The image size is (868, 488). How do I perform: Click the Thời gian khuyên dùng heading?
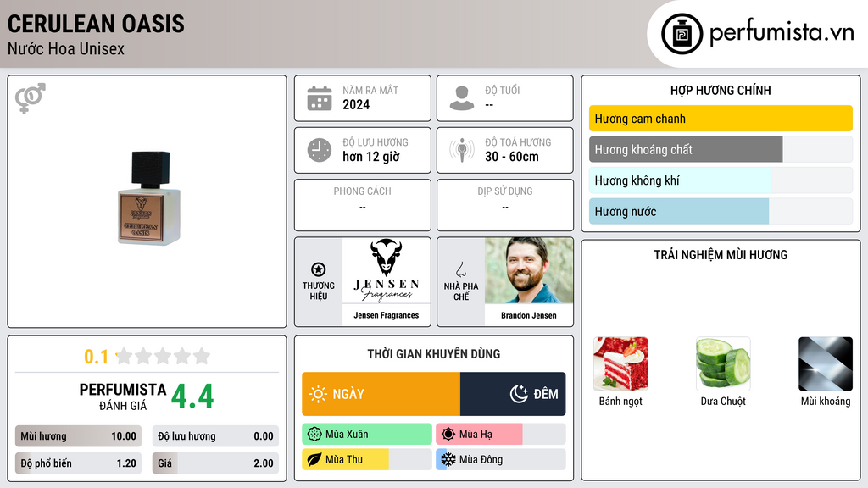tap(434, 353)
